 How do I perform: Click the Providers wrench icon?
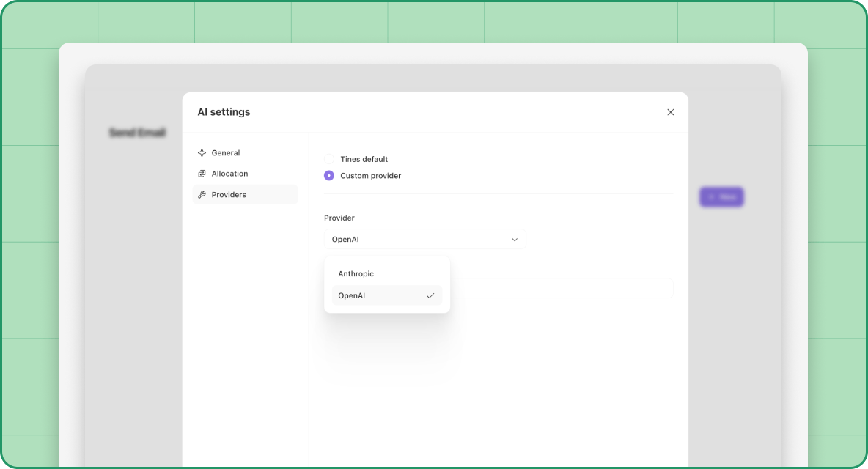point(202,195)
